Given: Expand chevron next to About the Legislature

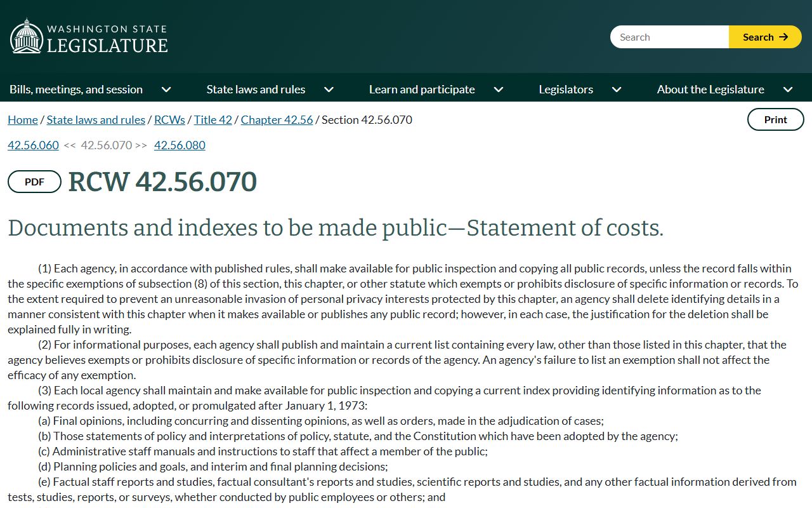Looking at the screenshot, I should pyautogui.click(x=788, y=90).
